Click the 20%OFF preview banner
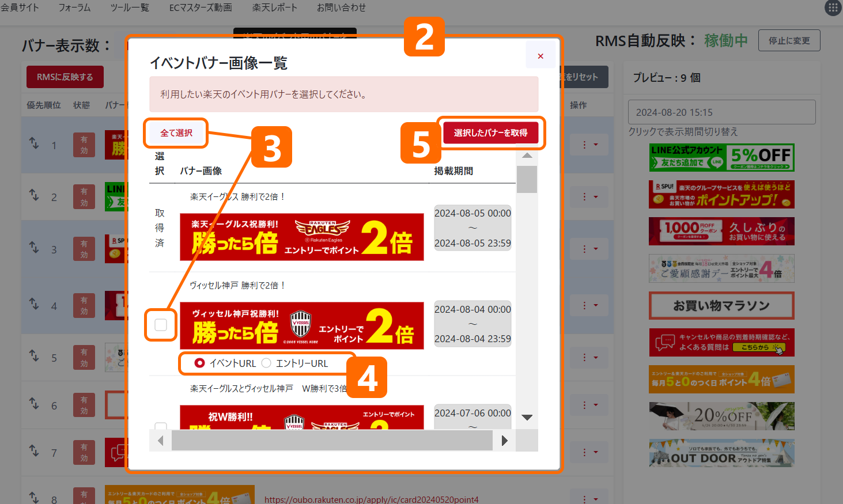Image resolution: width=843 pixels, height=504 pixels. [721, 416]
